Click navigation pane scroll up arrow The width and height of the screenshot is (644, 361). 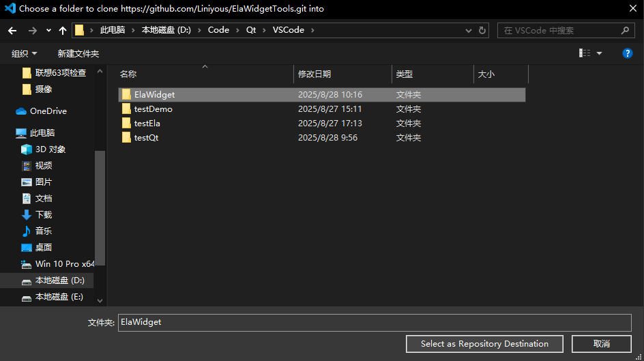(100, 71)
